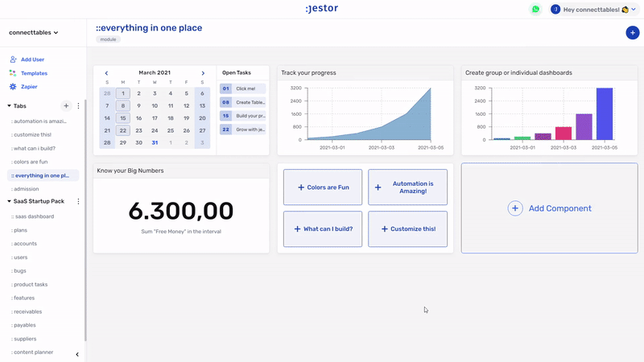Click the tallest blue bar in chart
This screenshot has height=362, width=644.
[x=605, y=113]
